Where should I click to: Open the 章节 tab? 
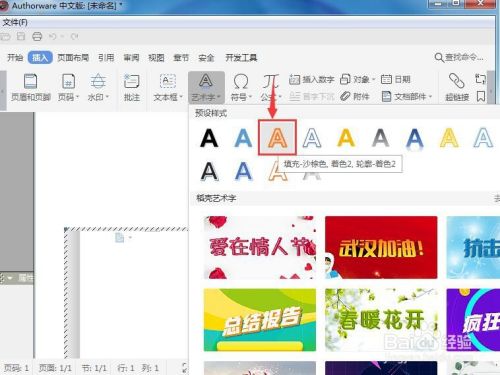pyautogui.click(x=181, y=57)
